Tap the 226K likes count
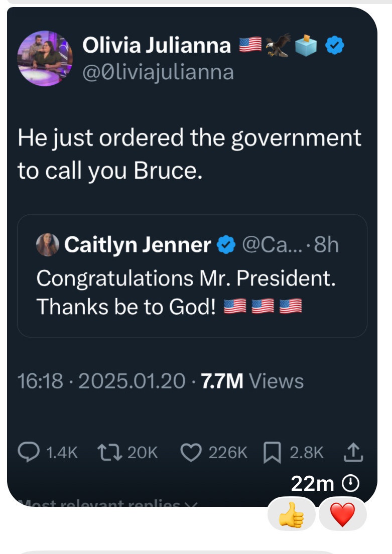This screenshot has height=554, width=392. [228, 453]
